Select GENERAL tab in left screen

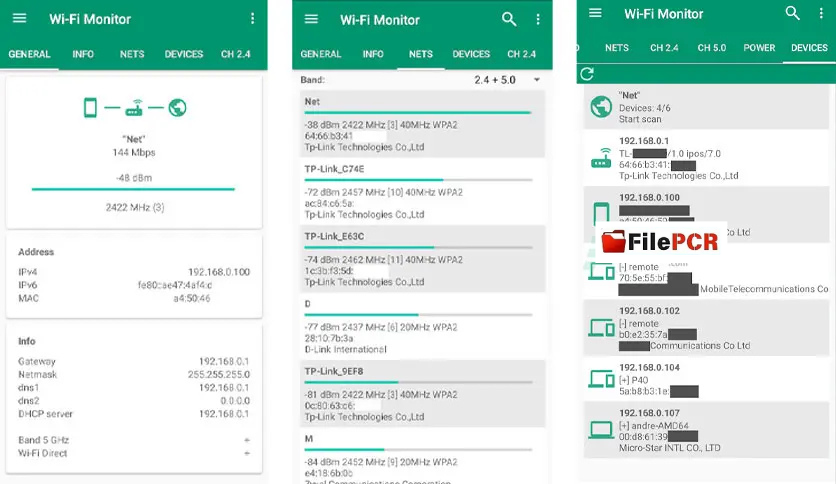pyautogui.click(x=29, y=54)
